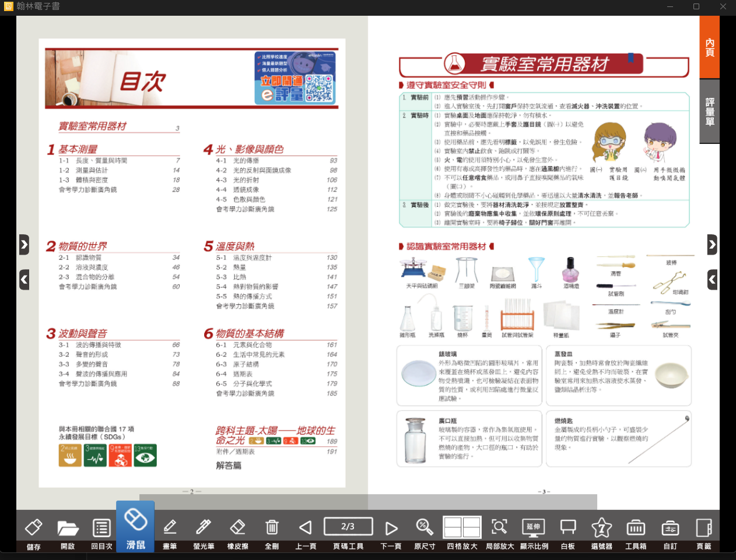Image resolution: width=736 pixels, height=560 pixels.
Task: Select the 滑鼠 mouse tool
Action: tap(135, 526)
